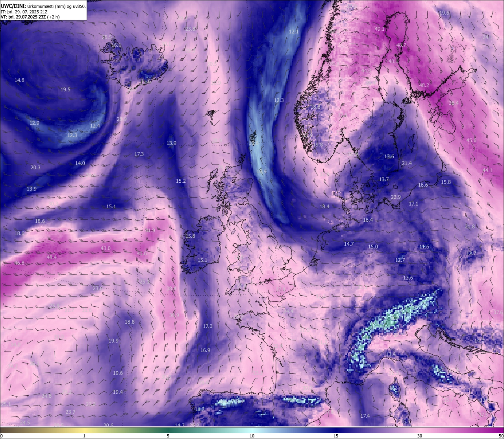
Task: Pick the green section of the legend bar
Action: pos(168,430)
